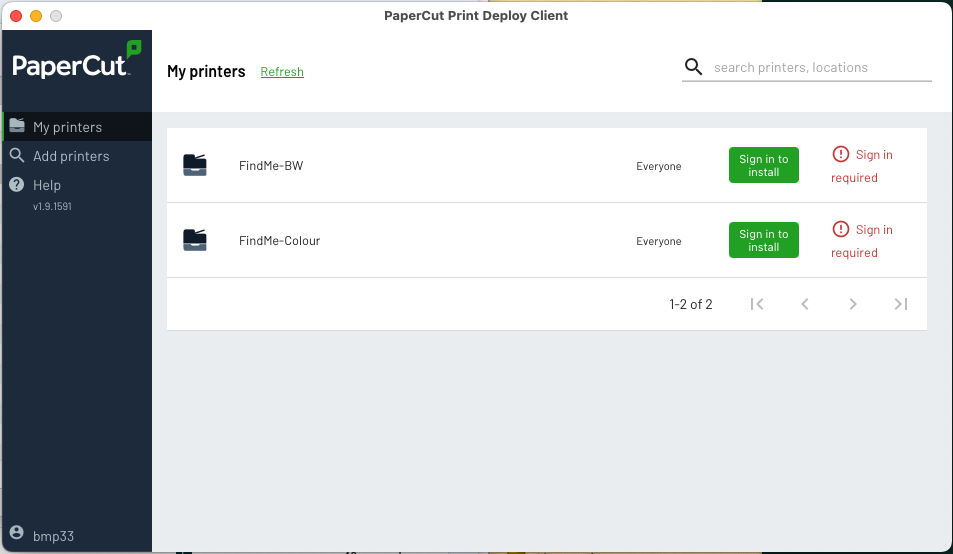This screenshot has width=953, height=554.
Task: Refresh the printers list
Action: coord(282,72)
